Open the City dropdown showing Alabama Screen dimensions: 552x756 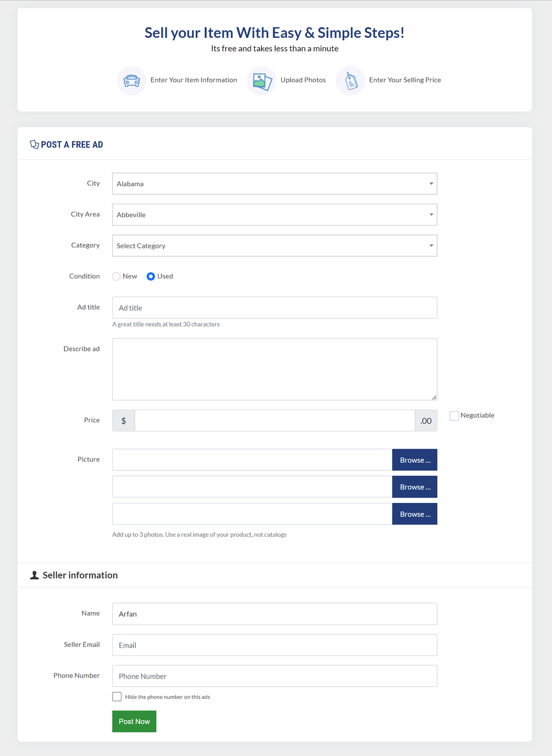tap(275, 184)
